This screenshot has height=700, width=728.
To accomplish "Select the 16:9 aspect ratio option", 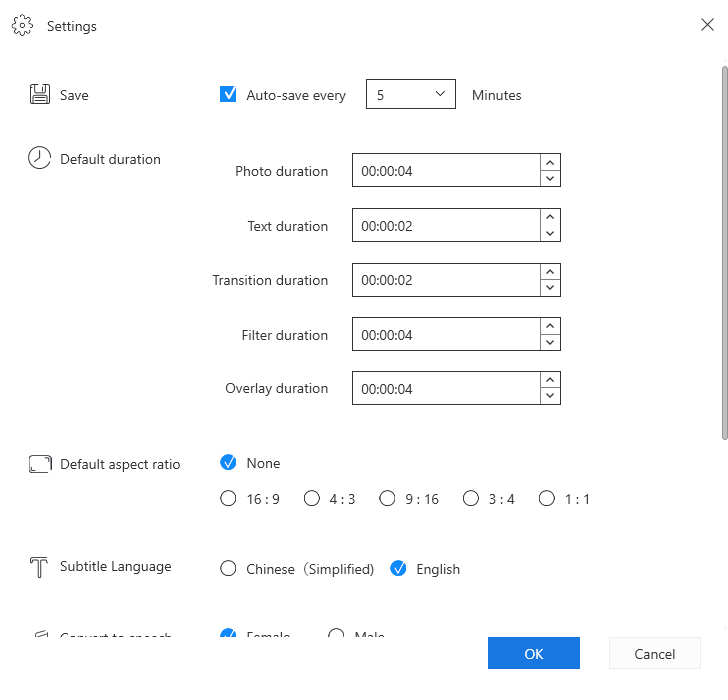I will (x=228, y=499).
